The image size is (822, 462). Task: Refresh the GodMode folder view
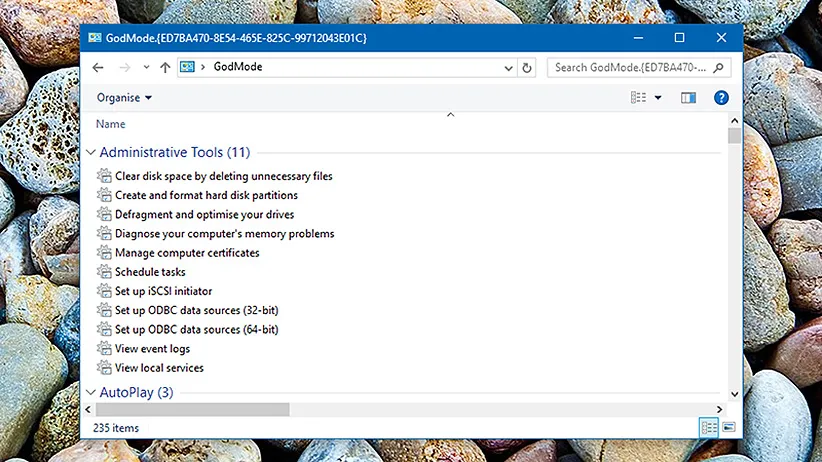[528, 67]
